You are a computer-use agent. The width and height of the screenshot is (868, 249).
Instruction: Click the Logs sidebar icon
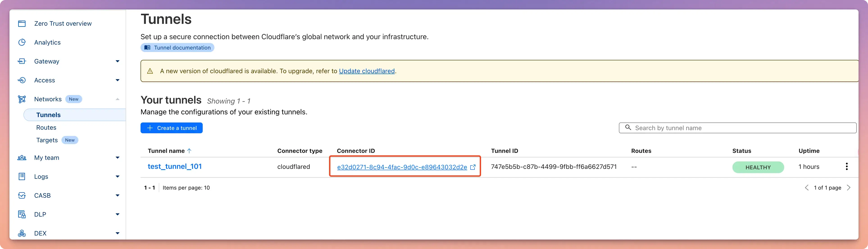[22, 177]
